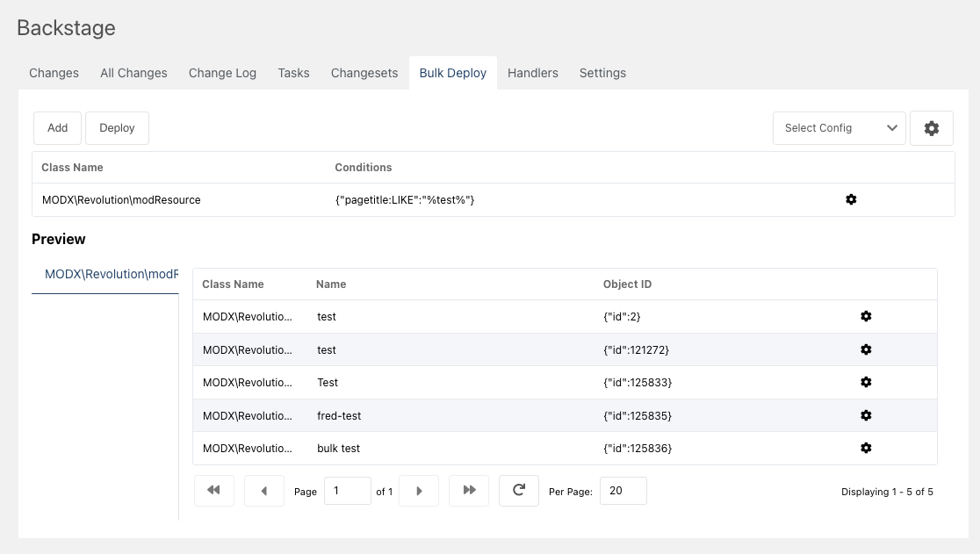Select the Bulk Deploy tab
Screen dimensions: 980x554
coord(452,73)
